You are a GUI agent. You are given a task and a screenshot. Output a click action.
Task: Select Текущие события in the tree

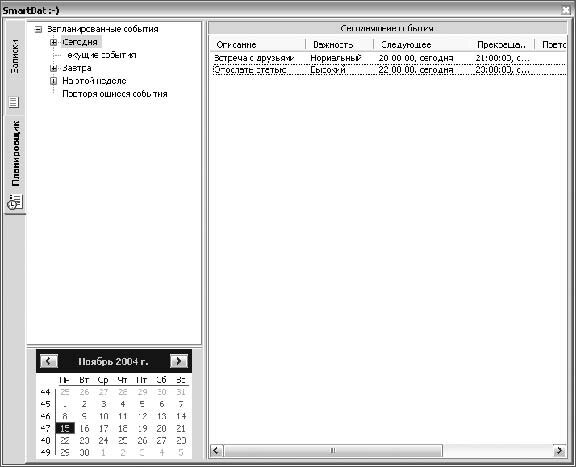pos(101,55)
